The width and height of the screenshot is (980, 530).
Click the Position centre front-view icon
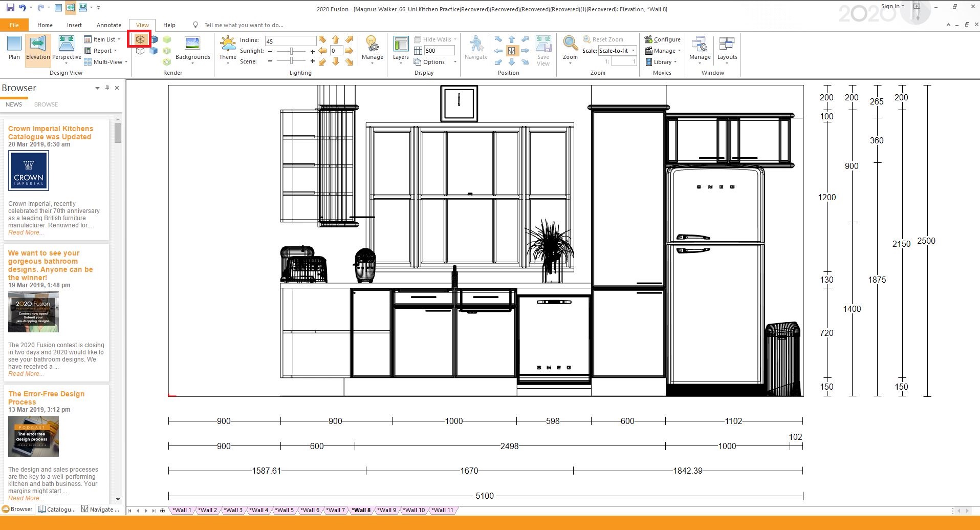pyautogui.click(x=511, y=51)
